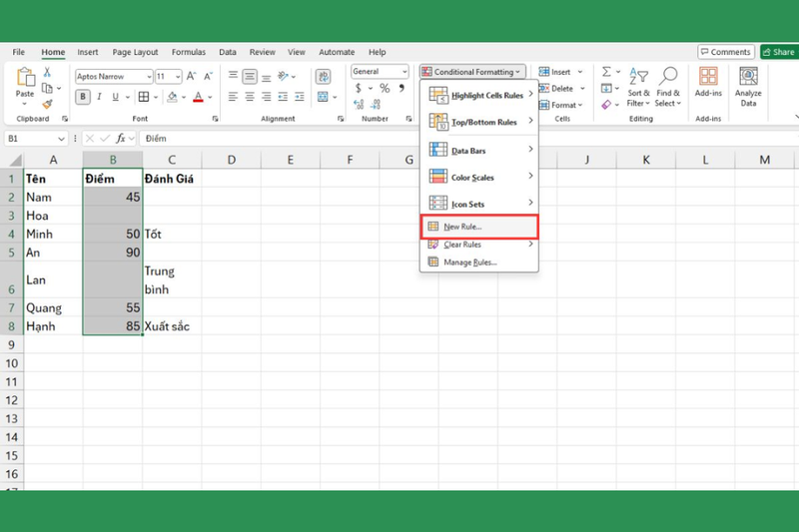
Task: Increase font size with the larger A
Action: coord(191,77)
